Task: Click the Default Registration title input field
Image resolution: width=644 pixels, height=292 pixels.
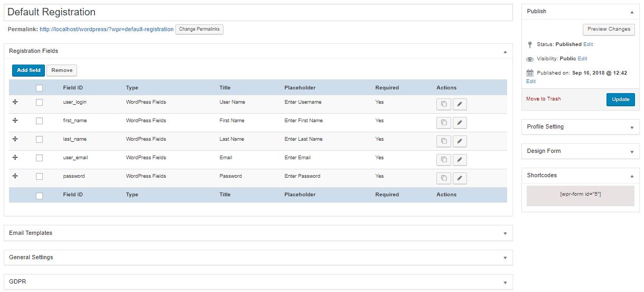Action: pos(258,12)
